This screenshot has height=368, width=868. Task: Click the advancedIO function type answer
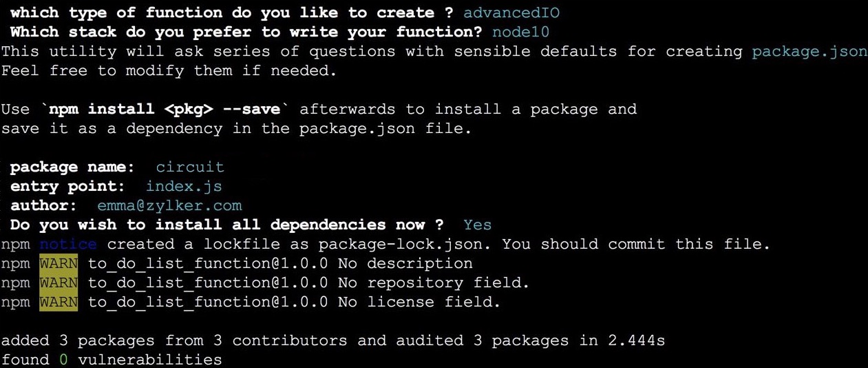coord(511,12)
